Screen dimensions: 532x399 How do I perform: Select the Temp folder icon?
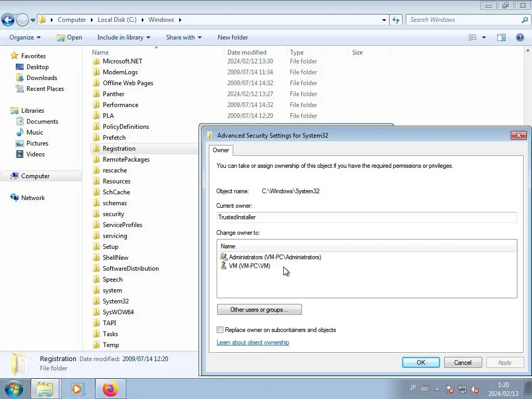click(x=96, y=345)
